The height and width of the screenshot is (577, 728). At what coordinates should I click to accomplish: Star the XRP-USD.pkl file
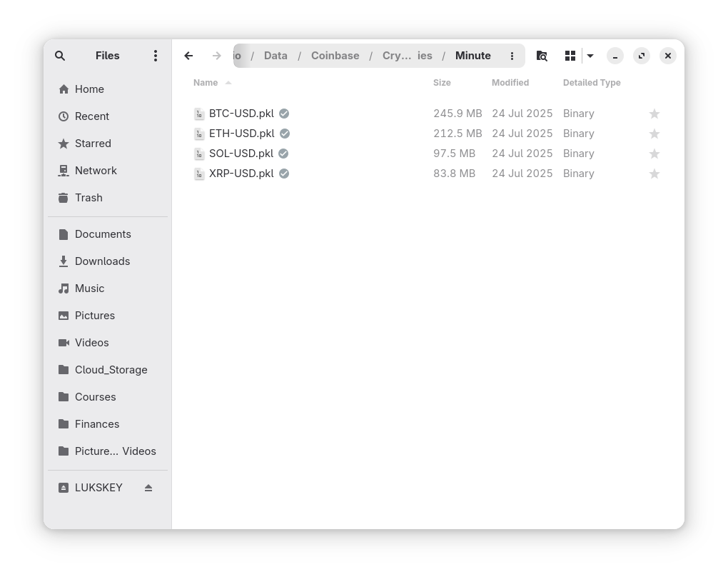click(x=654, y=174)
